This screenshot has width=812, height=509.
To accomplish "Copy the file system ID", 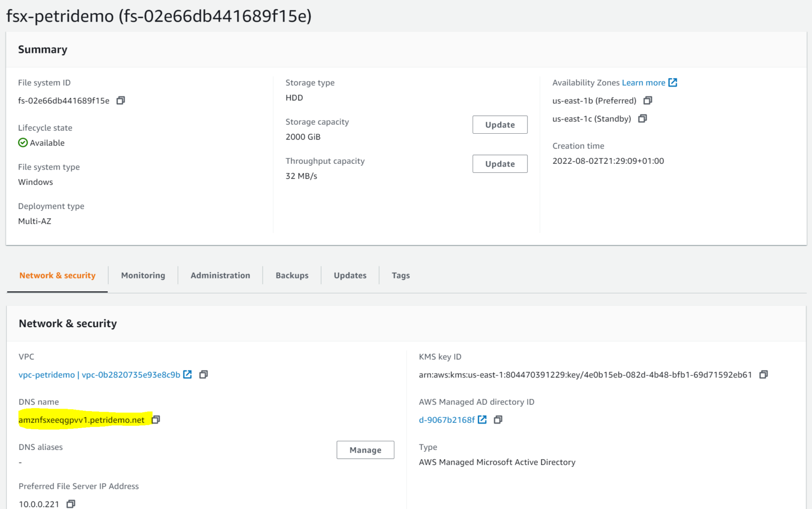I will tap(121, 100).
